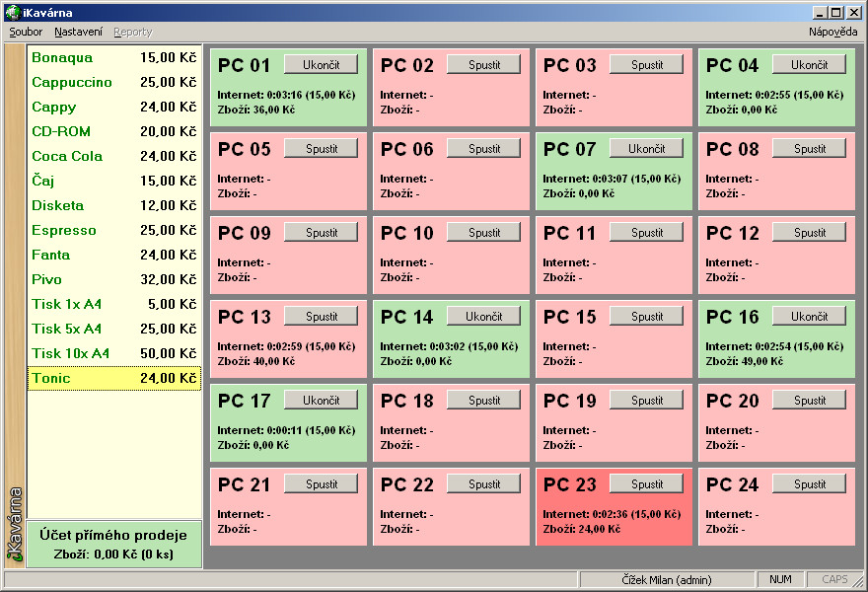Click Spustit for PC 22
This screenshot has height=592, width=868.
coord(484,483)
